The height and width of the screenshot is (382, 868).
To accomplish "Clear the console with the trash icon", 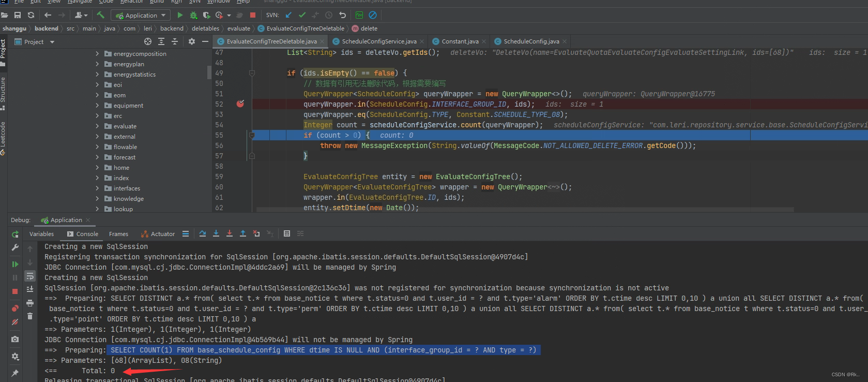I will [x=30, y=316].
